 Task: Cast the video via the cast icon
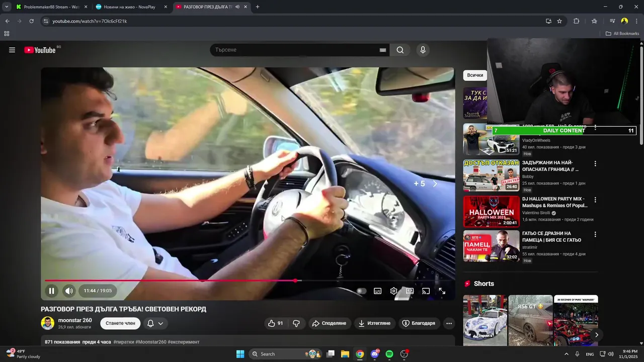point(426,291)
